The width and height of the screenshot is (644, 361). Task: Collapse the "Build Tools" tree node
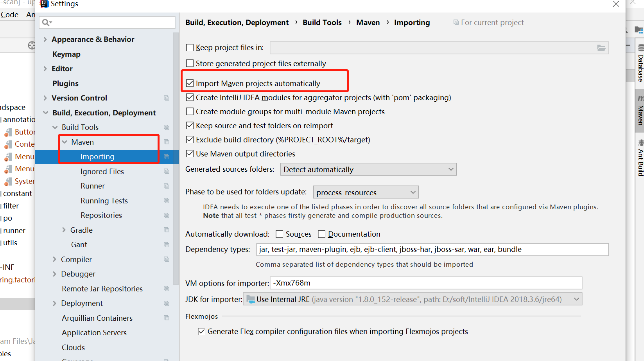[x=55, y=127]
